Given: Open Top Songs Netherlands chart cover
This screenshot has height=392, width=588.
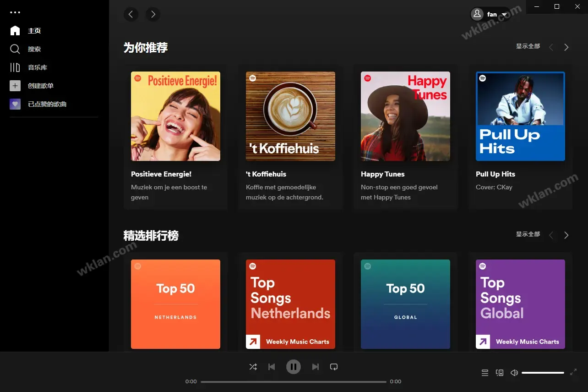Looking at the screenshot, I should click(x=290, y=304).
